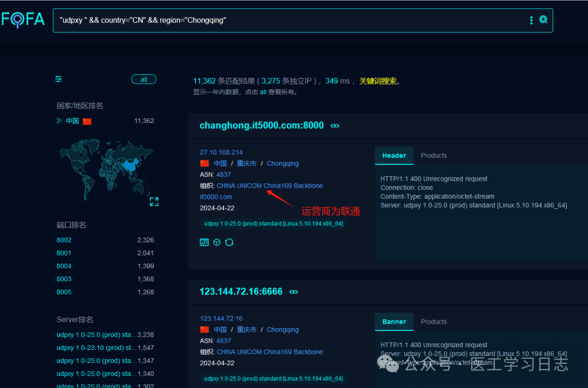Click link icon beside changhong.it5000.com:8000
The width and height of the screenshot is (588, 388).
point(335,126)
